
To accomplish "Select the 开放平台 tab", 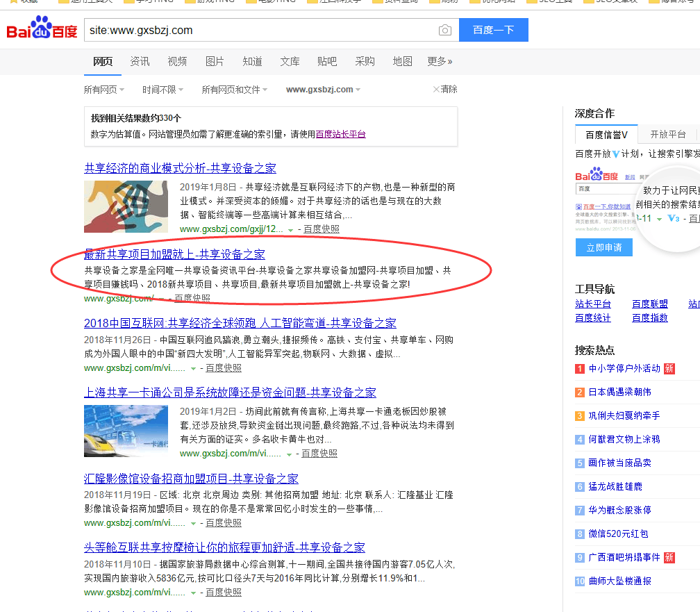I will click(668, 135).
